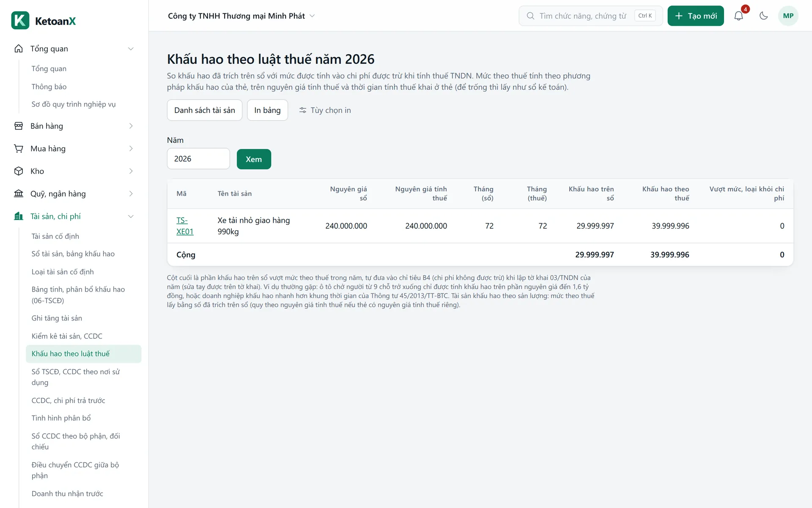Viewport: 812px width, 508px height.
Task: Open Tùy chọn in print options
Action: 325,110
